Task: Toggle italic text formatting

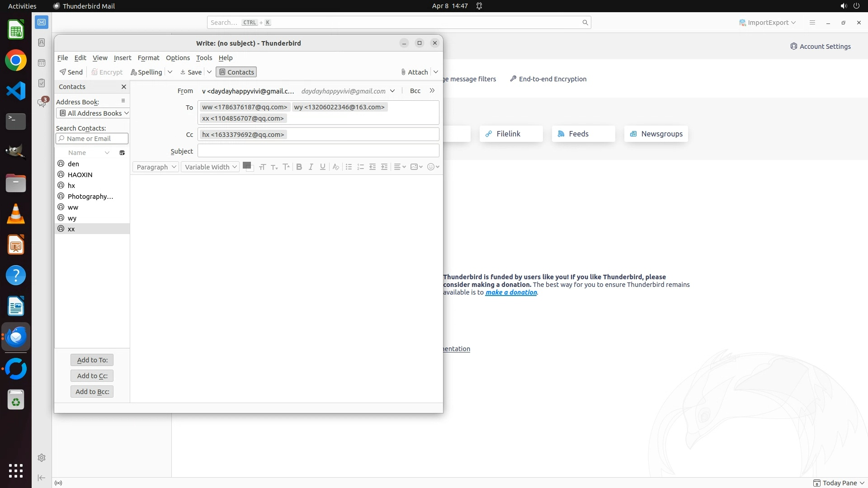Action: (311, 167)
